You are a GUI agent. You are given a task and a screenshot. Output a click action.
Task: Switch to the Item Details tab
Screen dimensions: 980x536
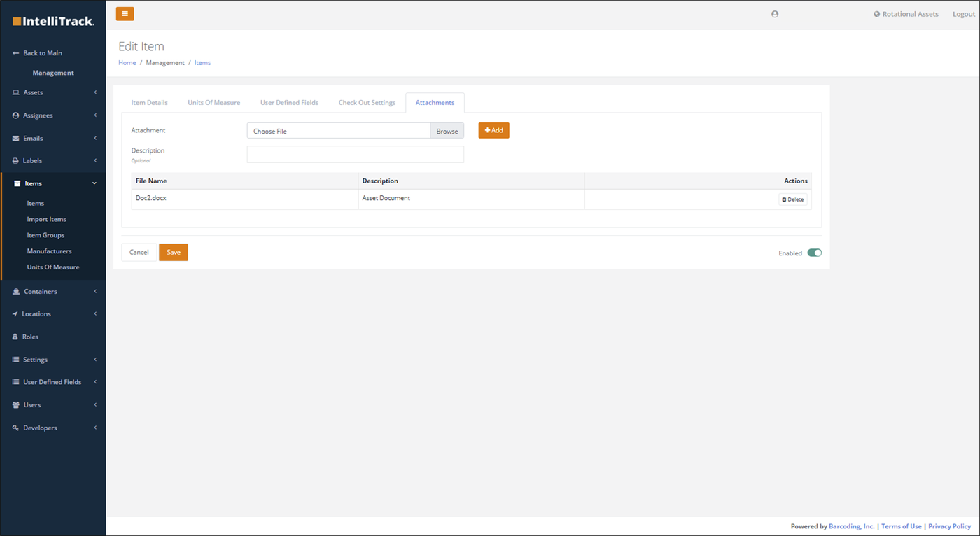(149, 103)
